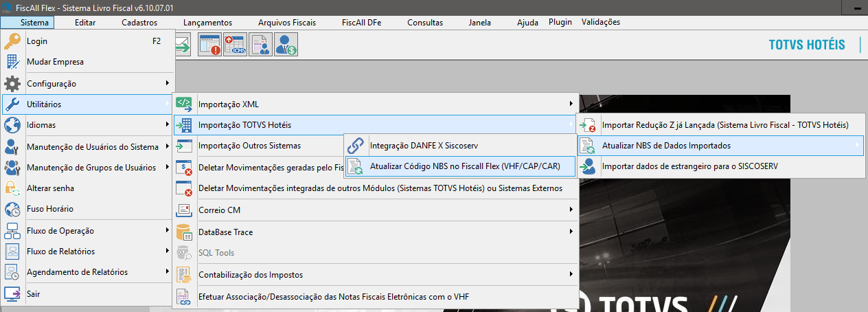Screen dimensions: 868x312
Task: Click the icon for Deletar Movimentações integradas
Action: [x=184, y=188]
